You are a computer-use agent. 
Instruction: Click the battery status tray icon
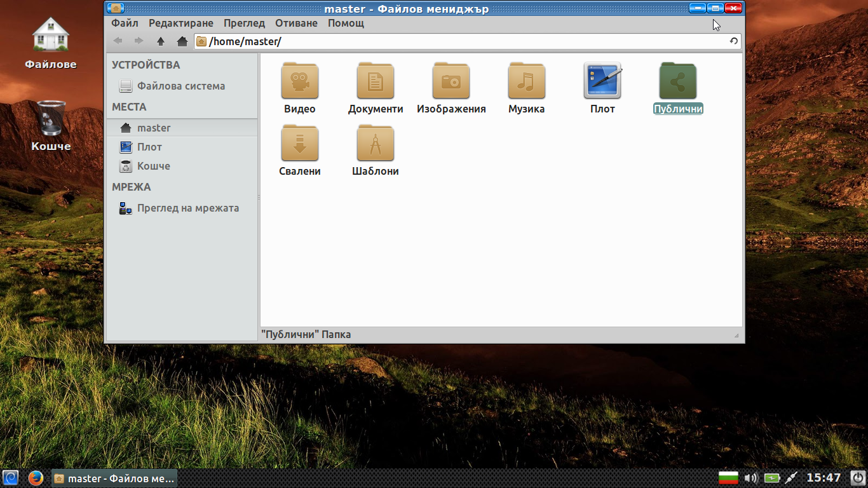[771, 478]
